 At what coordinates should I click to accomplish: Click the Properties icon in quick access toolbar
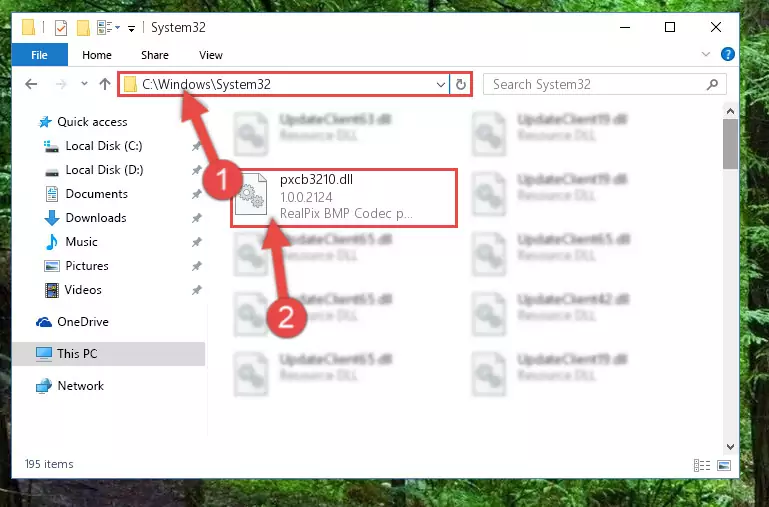point(61,27)
